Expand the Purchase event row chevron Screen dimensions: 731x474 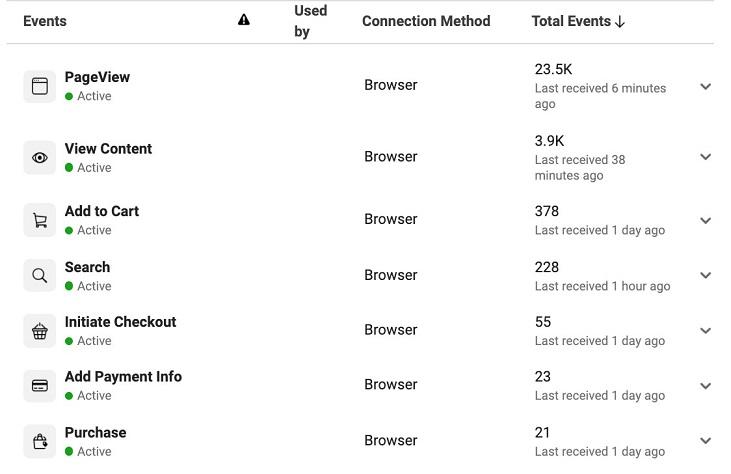(705, 441)
